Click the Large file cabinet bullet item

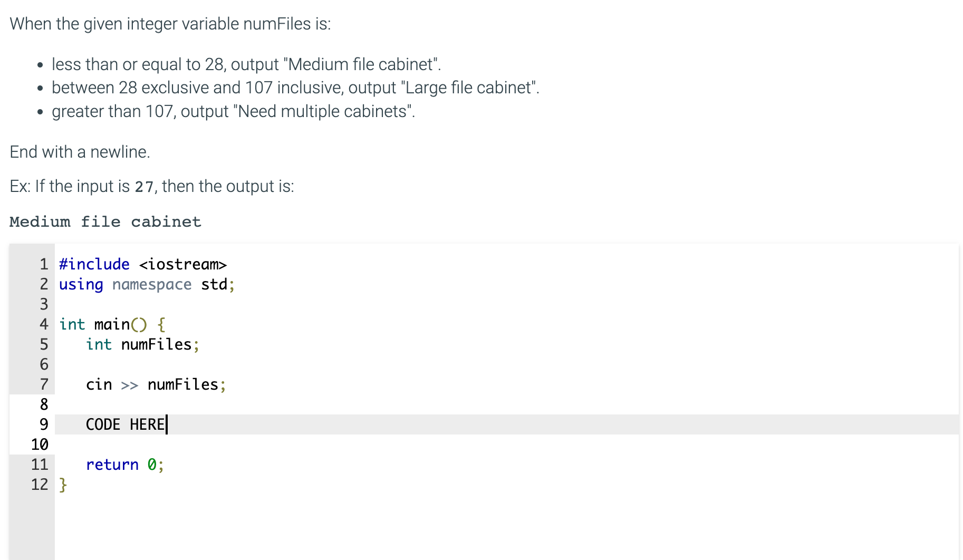(x=295, y=88)
